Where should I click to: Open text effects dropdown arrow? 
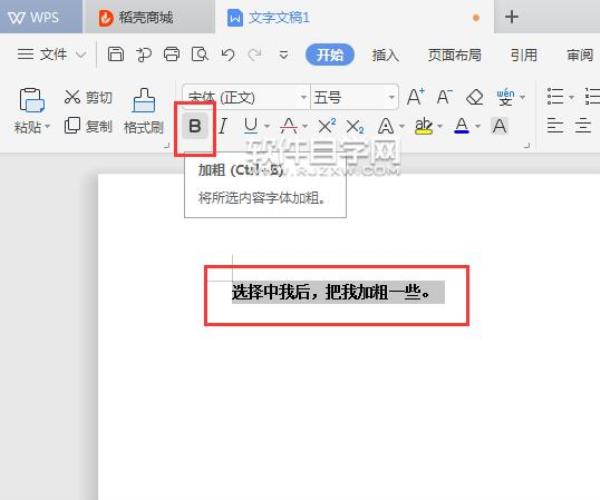click(402, 126)
